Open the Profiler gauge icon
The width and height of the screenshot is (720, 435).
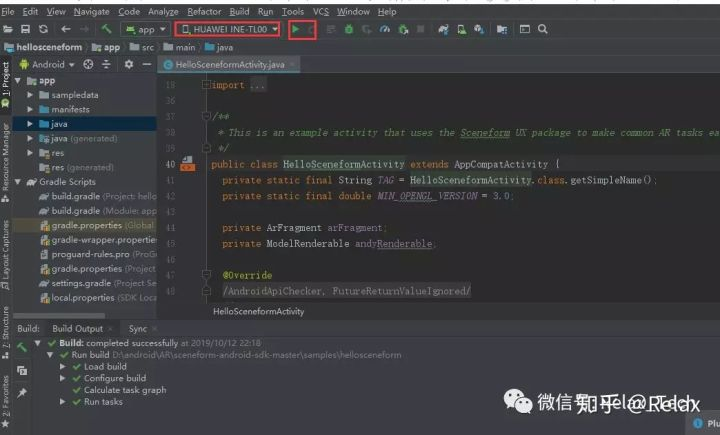coord(385,29)
